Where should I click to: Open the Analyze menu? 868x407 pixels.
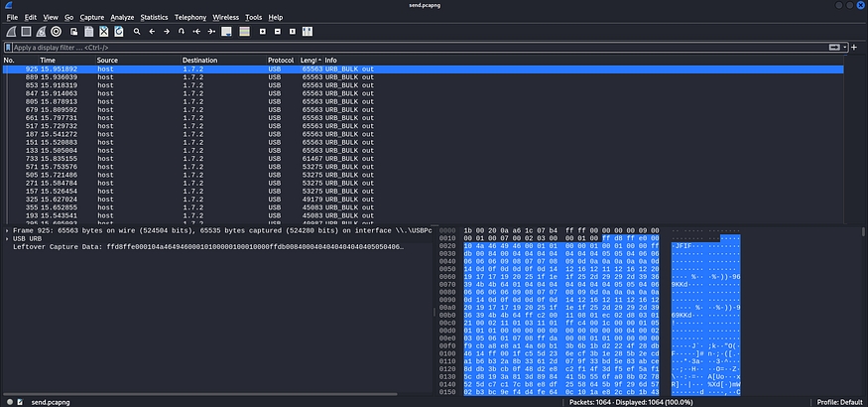click(x=122, y=17)
